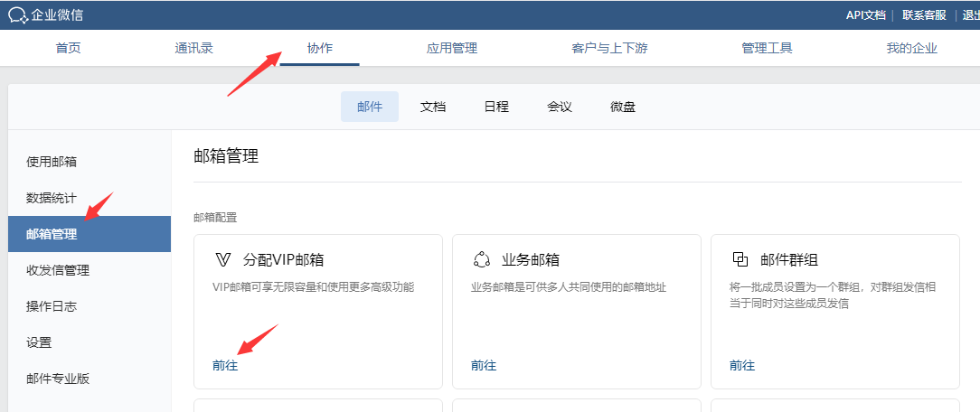The width and height of the screenshot is (980, 412).
Task: Click the 邮件群组 overlapping squares icon
Action: coord(740,260)
